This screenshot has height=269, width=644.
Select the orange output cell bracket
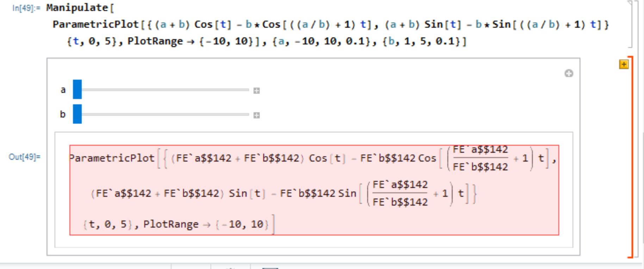(x=631, y=157)
